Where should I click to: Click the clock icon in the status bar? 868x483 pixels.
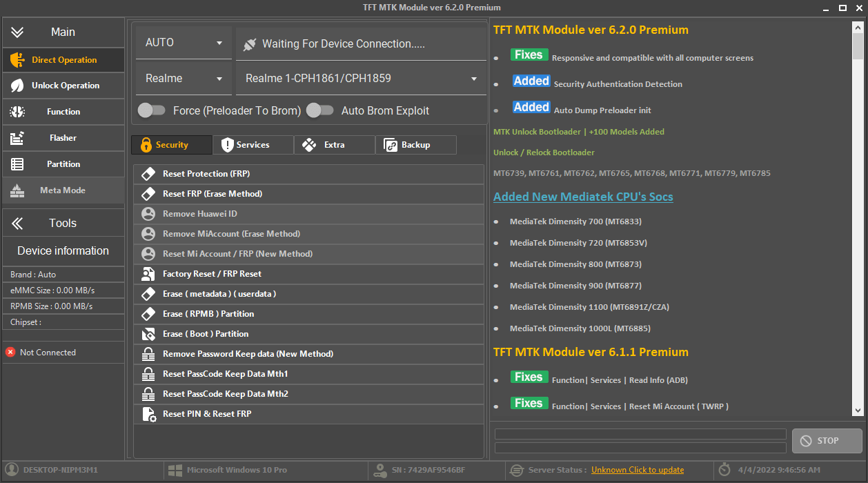pos(724,469)
